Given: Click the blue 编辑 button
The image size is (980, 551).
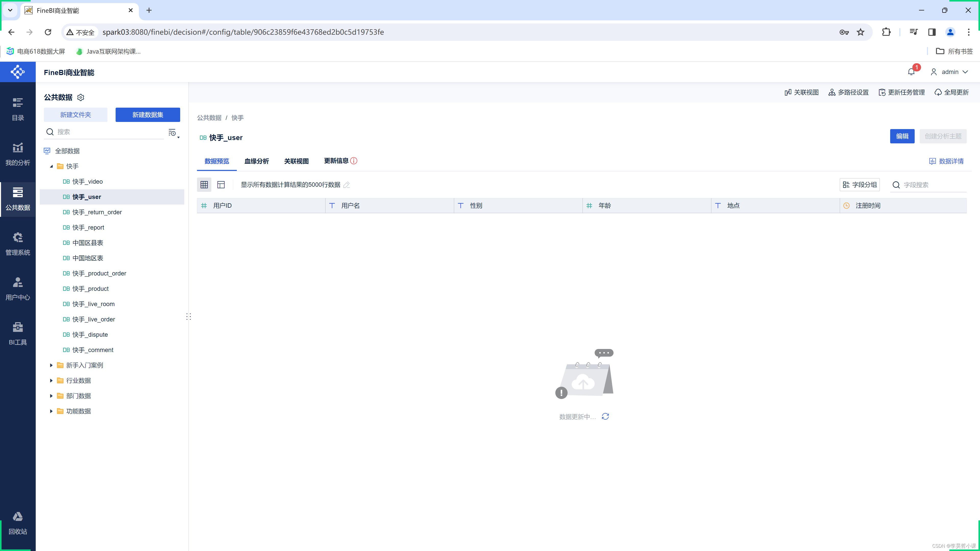Looking at the screenshot, I should tap(902, 136).
